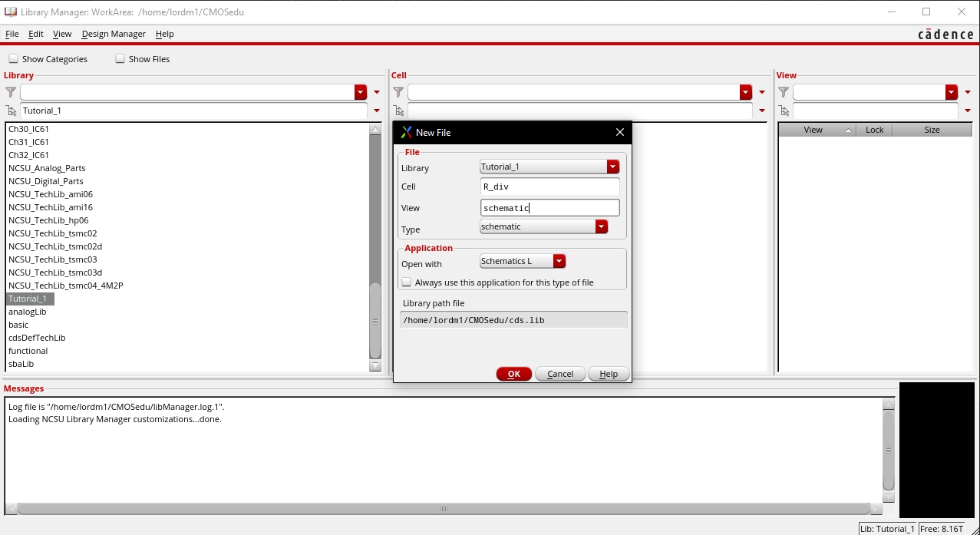
Task: Select the Tutorial_1 library in the list
Action: tap(29, 299)
